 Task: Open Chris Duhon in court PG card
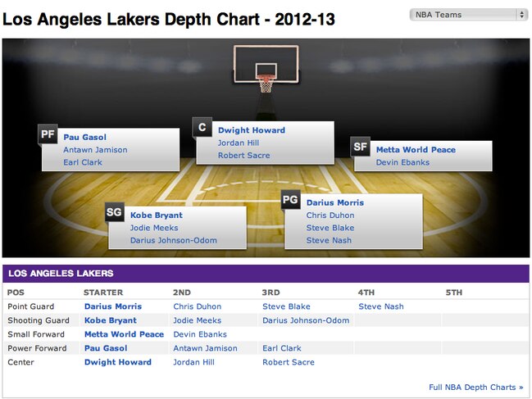(330, 215)
